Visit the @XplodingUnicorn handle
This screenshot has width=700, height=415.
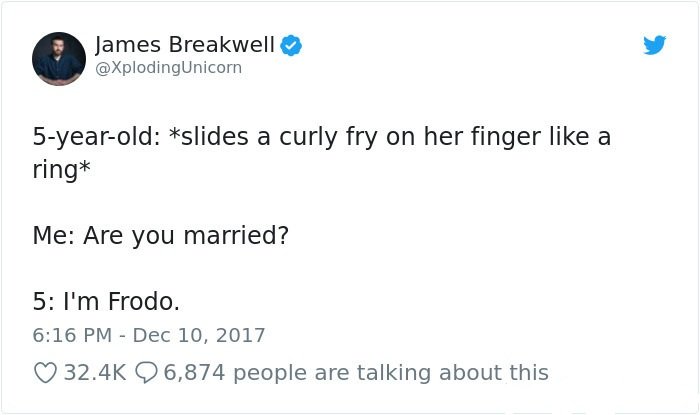point(169,67)
